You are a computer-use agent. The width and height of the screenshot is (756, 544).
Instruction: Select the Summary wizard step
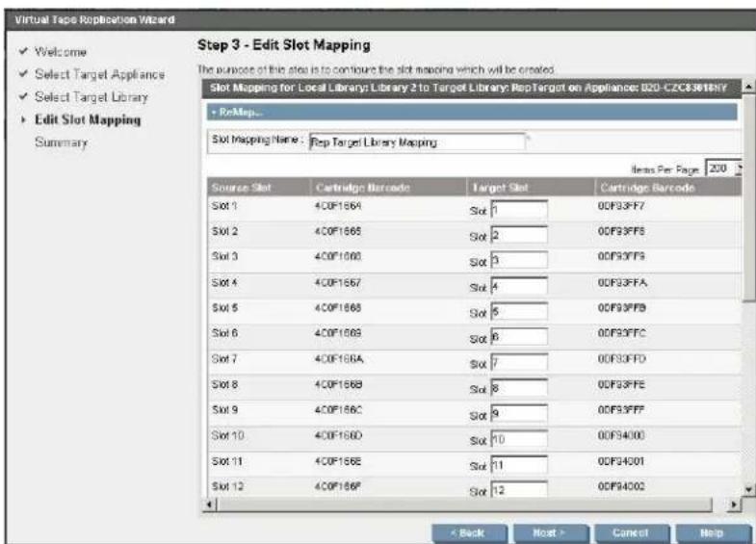pos(61,142)
